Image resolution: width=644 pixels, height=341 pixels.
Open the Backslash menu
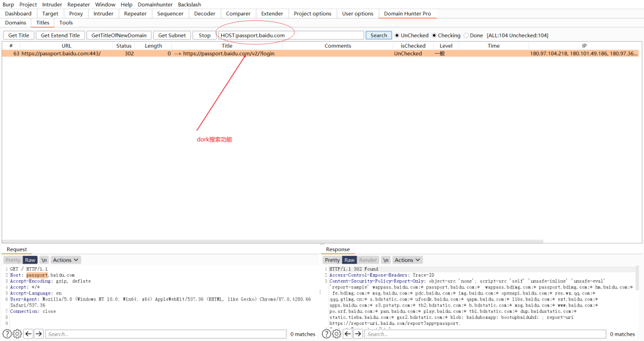pos(190,5)
